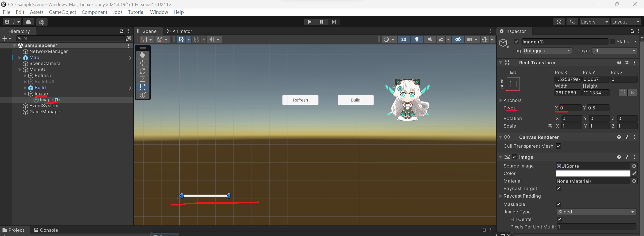Click the Rect Transform help icon

click(x=619, y=63)
